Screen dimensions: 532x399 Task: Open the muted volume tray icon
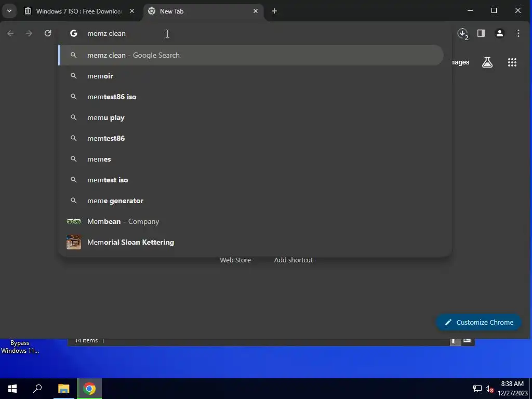[489, 389]
